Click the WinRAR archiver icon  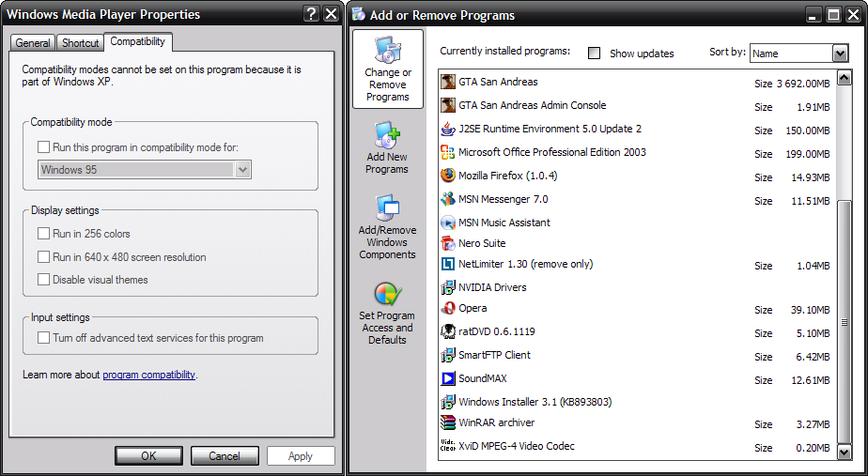pyautogui.click(x=448, y=422)
